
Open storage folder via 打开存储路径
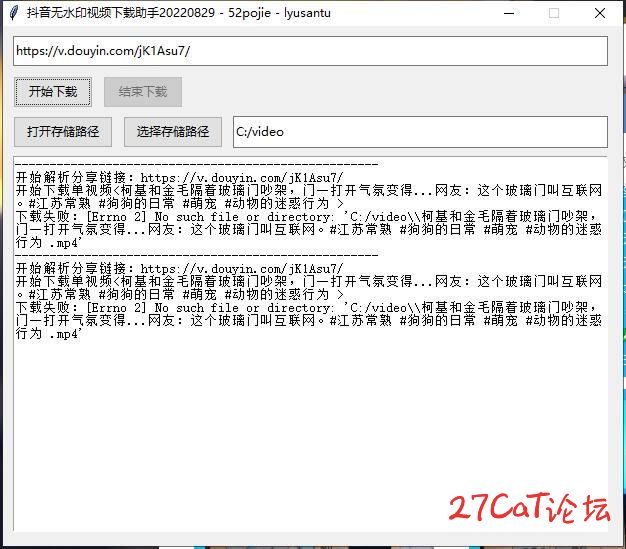click(63, 132)
